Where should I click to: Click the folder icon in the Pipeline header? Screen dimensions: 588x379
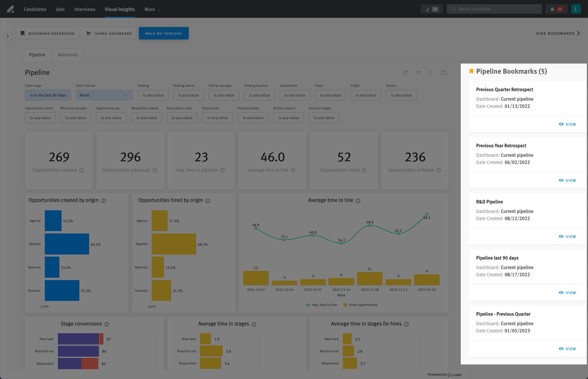pyautogui.click(x=443, y=72)
